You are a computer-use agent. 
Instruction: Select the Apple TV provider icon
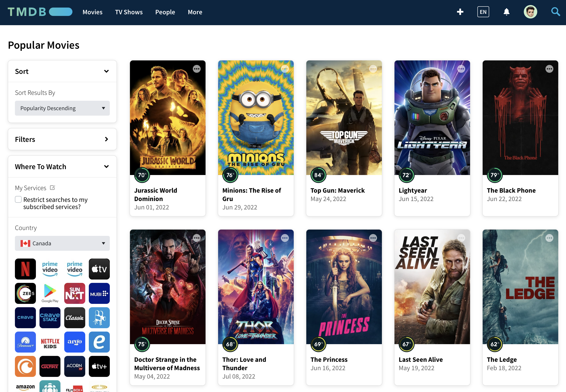99,269
